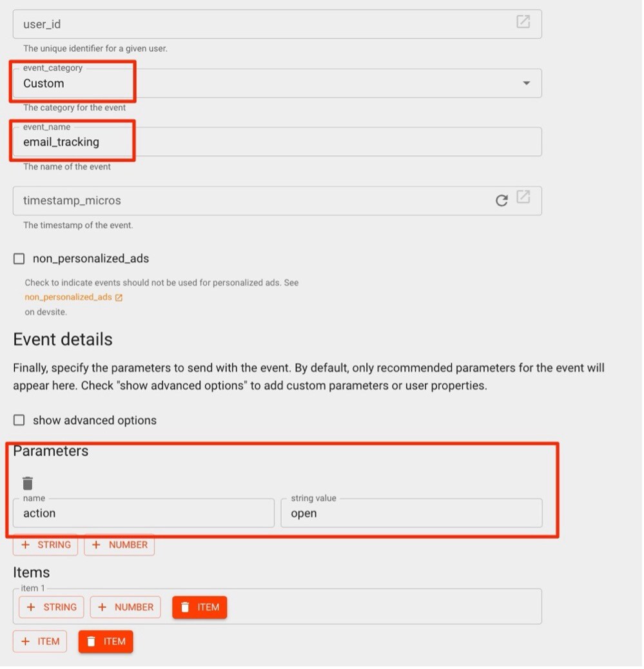Click the external link icon beside non_personalized_ads link
The width and height of the screenshot is (644, 669).
coord(119,297)
